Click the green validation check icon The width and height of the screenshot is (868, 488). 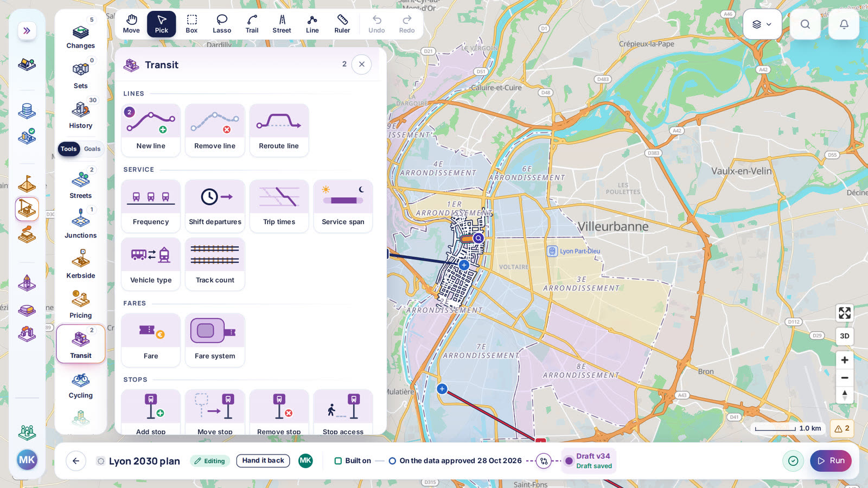point(793,461)
